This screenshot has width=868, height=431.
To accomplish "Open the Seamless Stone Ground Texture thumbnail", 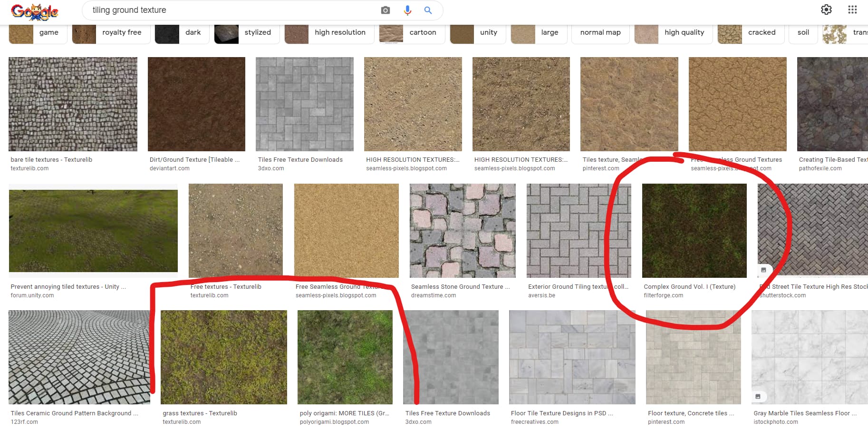I will [x=463, y=231].
